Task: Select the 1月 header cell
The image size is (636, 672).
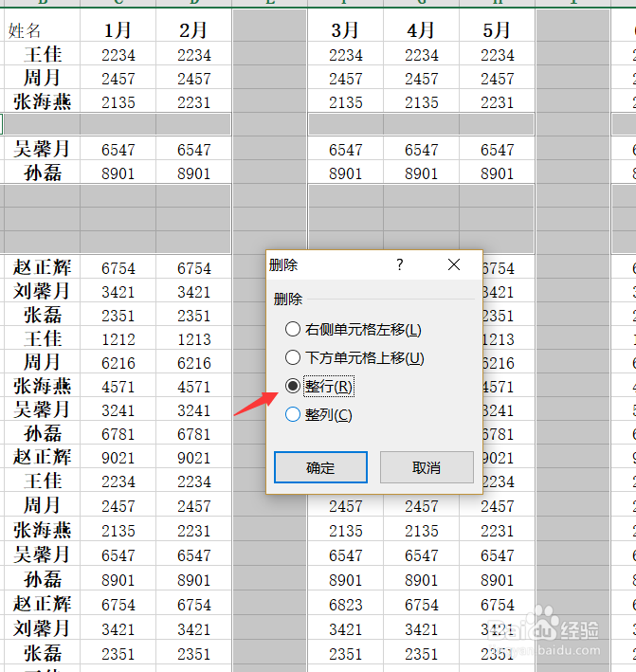Action: tap(118, 26)
